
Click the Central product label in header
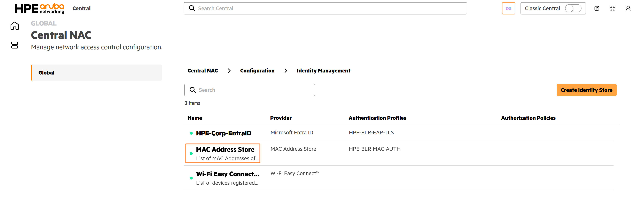(81, 9)
